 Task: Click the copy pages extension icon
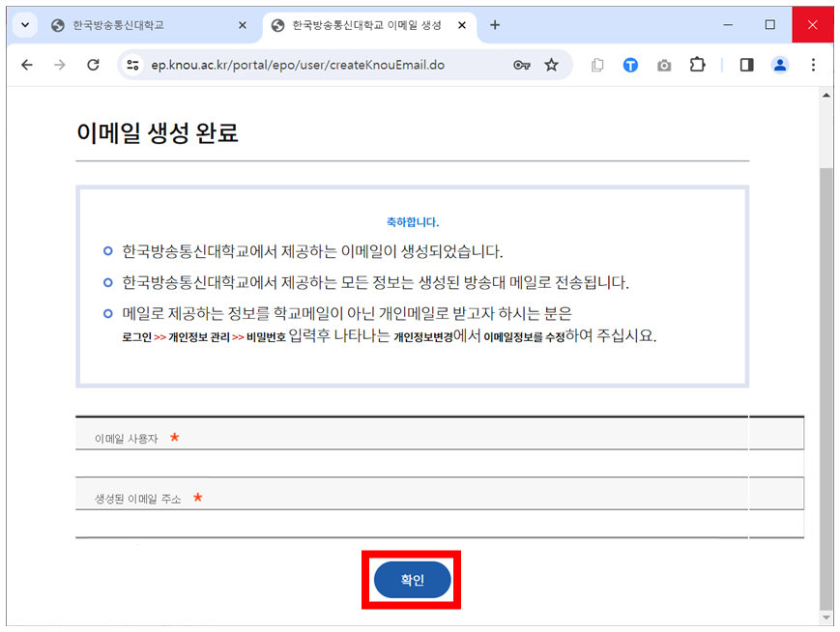pyautogui.click(x=597, y=65)
